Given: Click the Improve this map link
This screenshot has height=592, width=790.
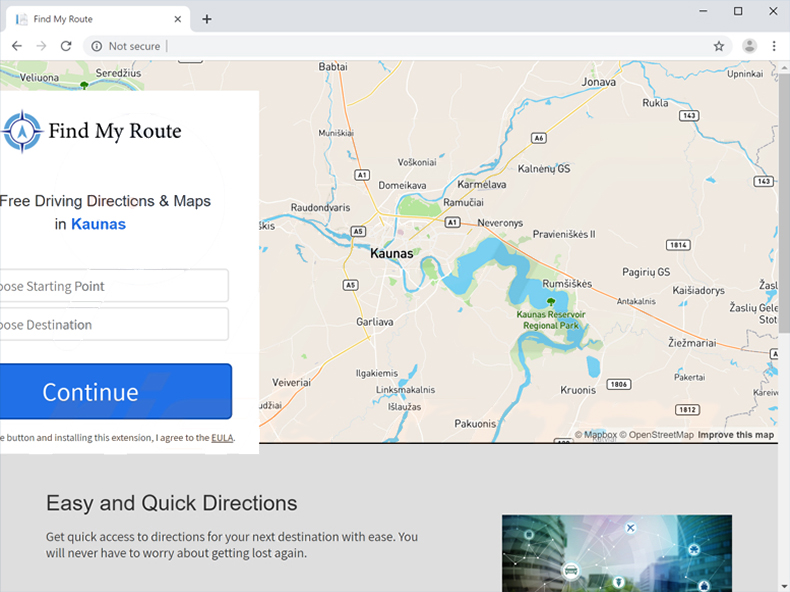Looking at the screenshot, I should [736, 435].
